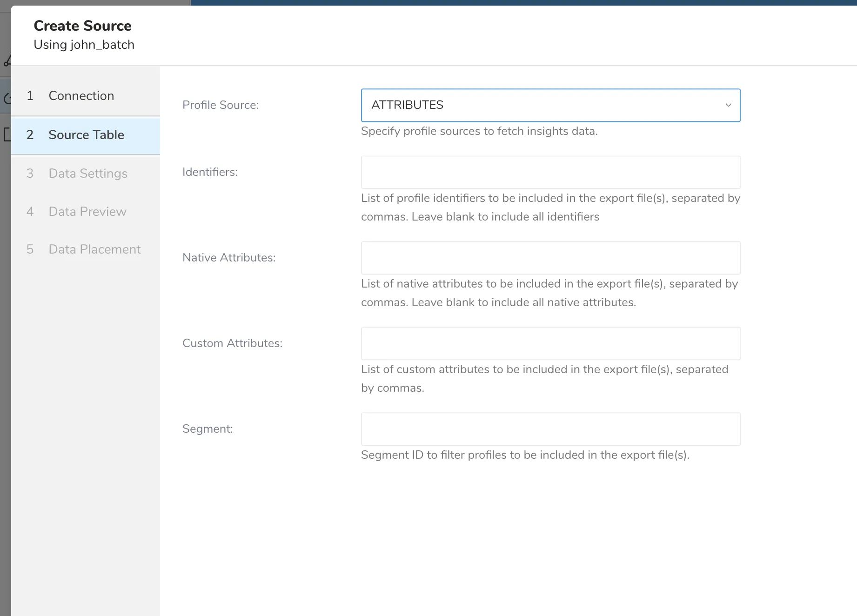This screenshot has width=857, height=616.
Task: Click 'List of custom attributes' help text
Action: pyautogui.click(x=545, y=379)
